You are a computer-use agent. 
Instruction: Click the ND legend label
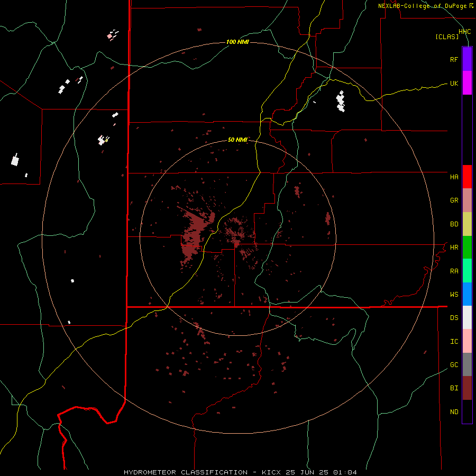(454, 412)
